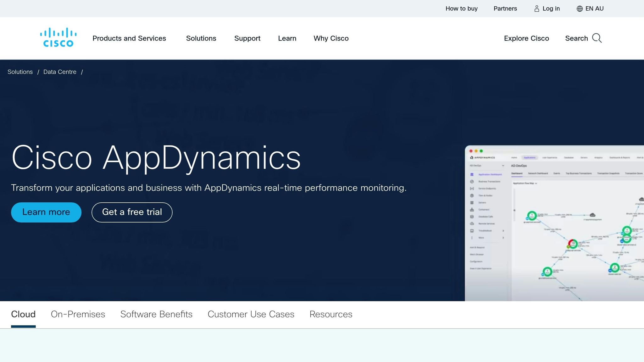Image resolution: width=644 pixels, height=362 pixels.
Task: Select the Remote Services cloud icon
Action: pos(472,224)
